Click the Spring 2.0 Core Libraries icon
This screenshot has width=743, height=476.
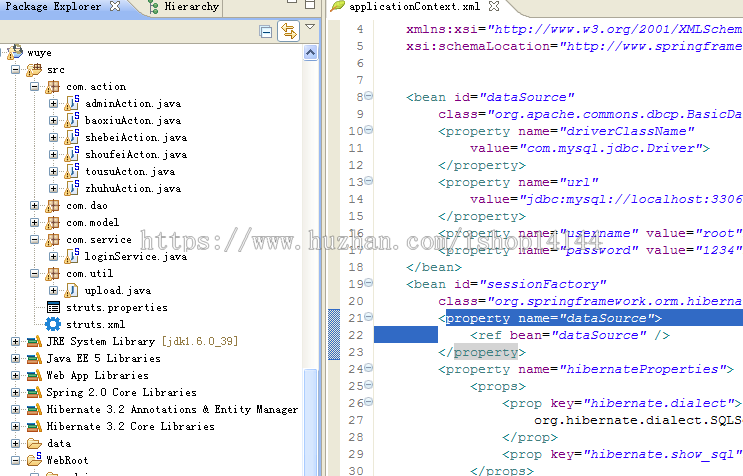tap(34, 393)
